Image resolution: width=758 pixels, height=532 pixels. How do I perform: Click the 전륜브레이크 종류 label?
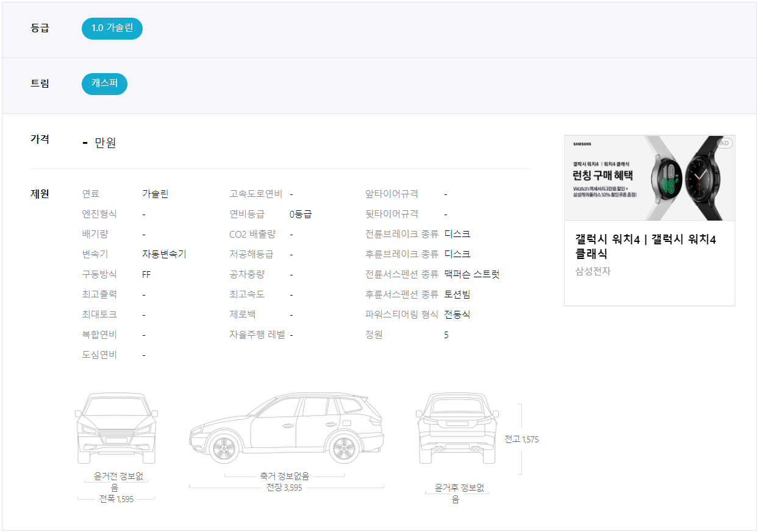pos(402,234)
